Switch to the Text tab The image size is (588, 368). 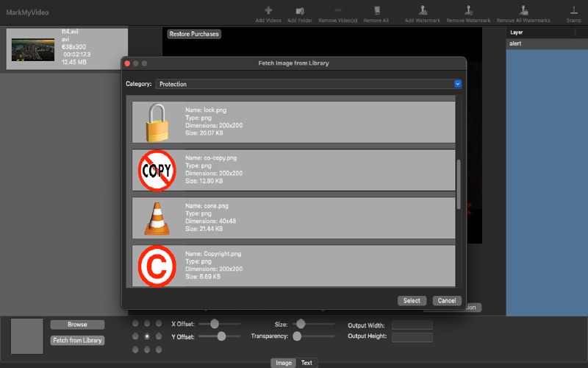306,363
